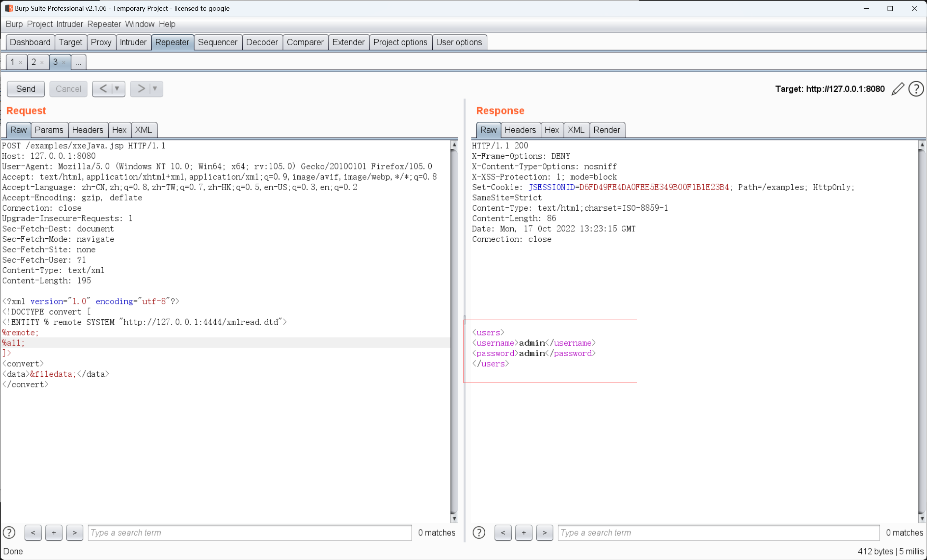Viewport: 927px width, 560px height.
Task: Click the Burp Suite logo in title bar
Action: click(x=8, y=8)
